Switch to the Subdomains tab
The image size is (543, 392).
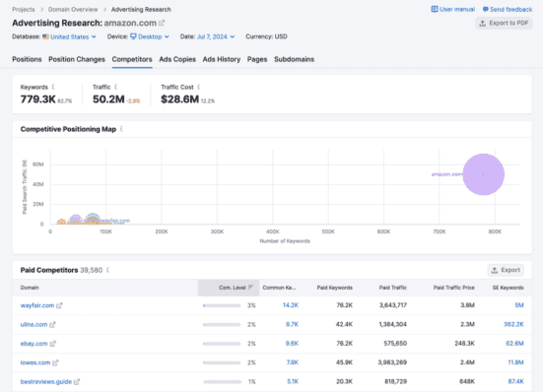[x=294, y=59]
